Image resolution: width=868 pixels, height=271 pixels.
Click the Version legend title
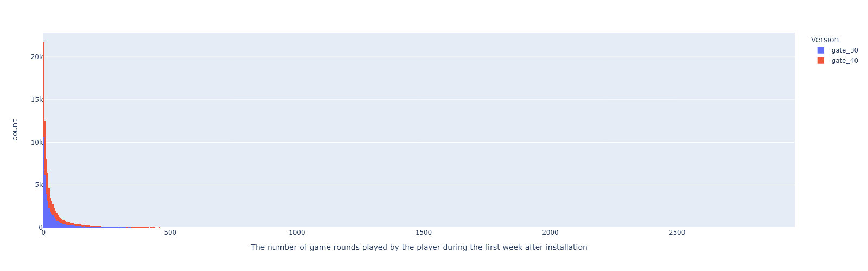825,40
